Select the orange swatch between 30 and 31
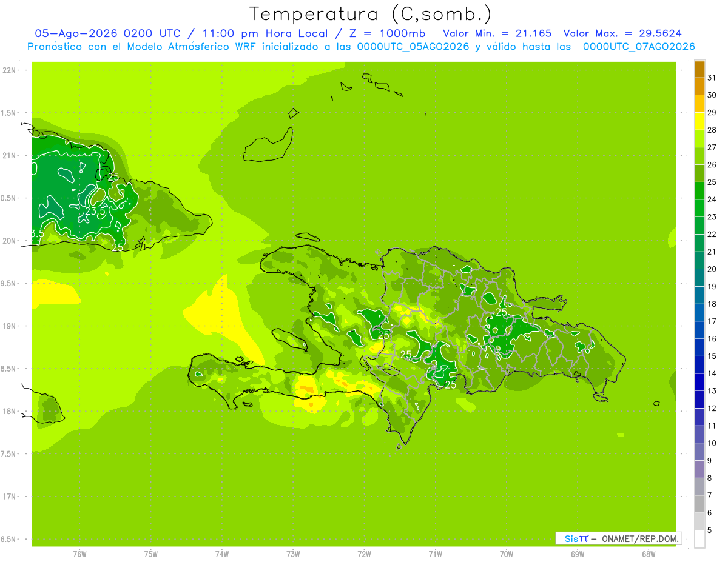This screenshot has width=728, height=562. [699, 87]
